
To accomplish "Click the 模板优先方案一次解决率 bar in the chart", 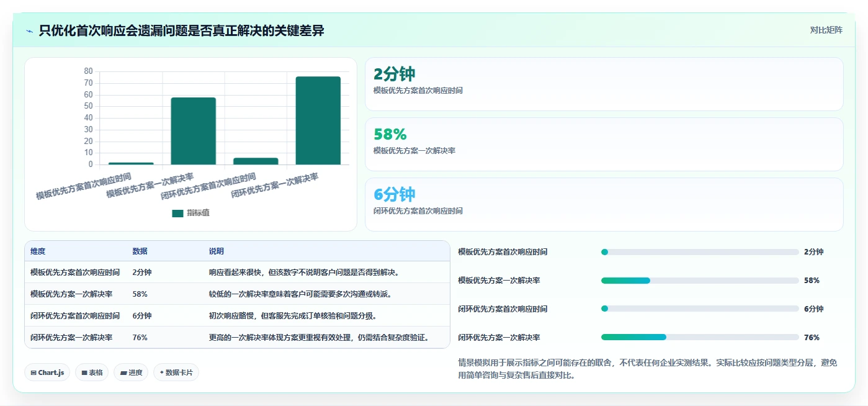I will pos(194,131).
